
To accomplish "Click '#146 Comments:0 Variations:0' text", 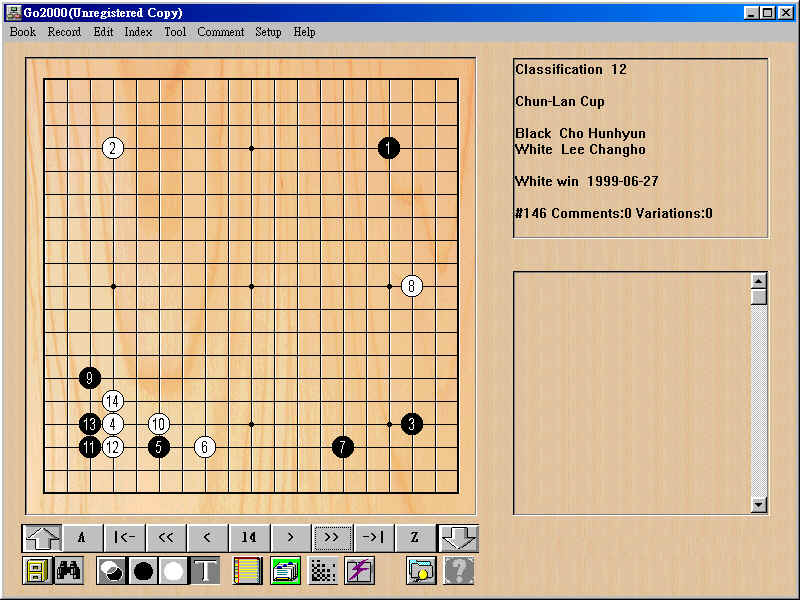I will click(613, 213).
